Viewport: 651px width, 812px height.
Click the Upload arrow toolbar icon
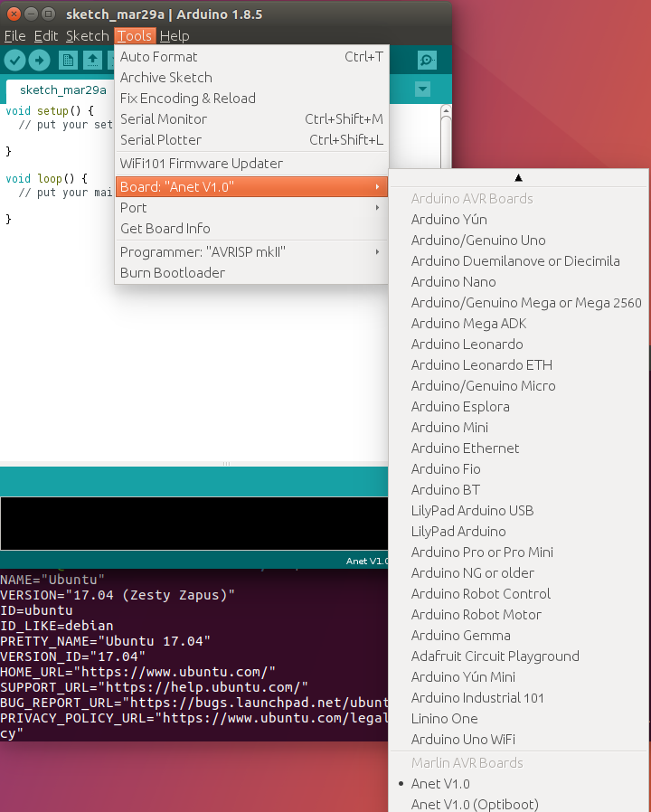[x=40, y=61]
